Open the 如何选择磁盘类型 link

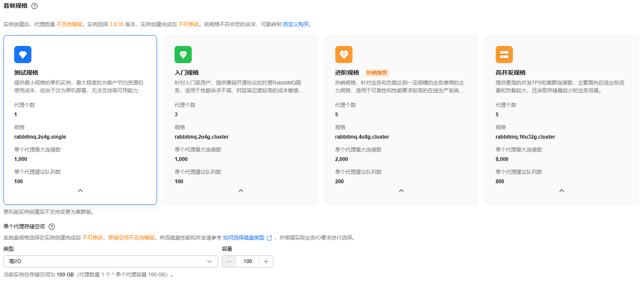pos(244,238)
